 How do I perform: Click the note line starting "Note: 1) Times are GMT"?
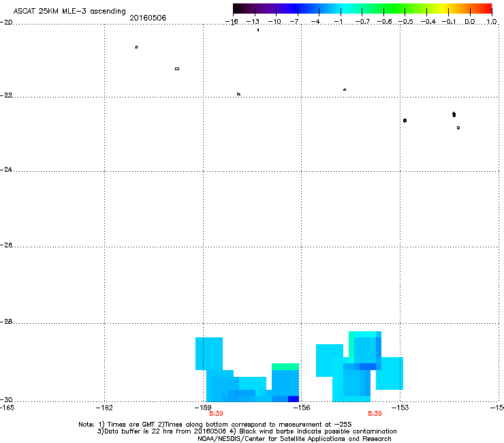(x=215, y=425)
